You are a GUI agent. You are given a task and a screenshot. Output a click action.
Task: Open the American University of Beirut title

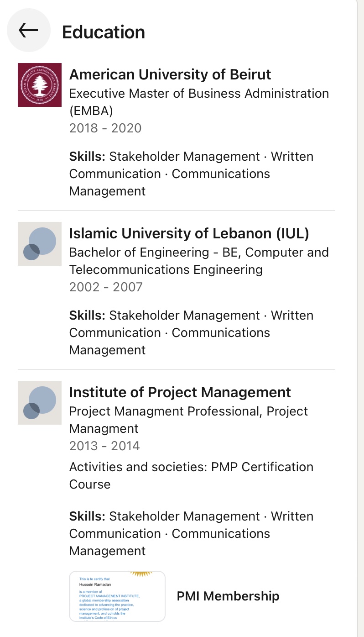coord(170,74)
